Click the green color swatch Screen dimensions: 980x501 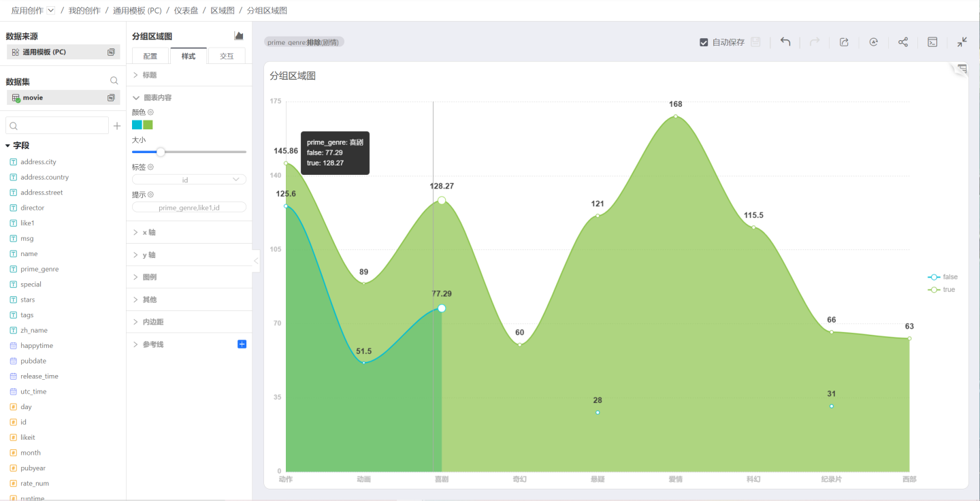pyautogui.click(x=148, y=125)
